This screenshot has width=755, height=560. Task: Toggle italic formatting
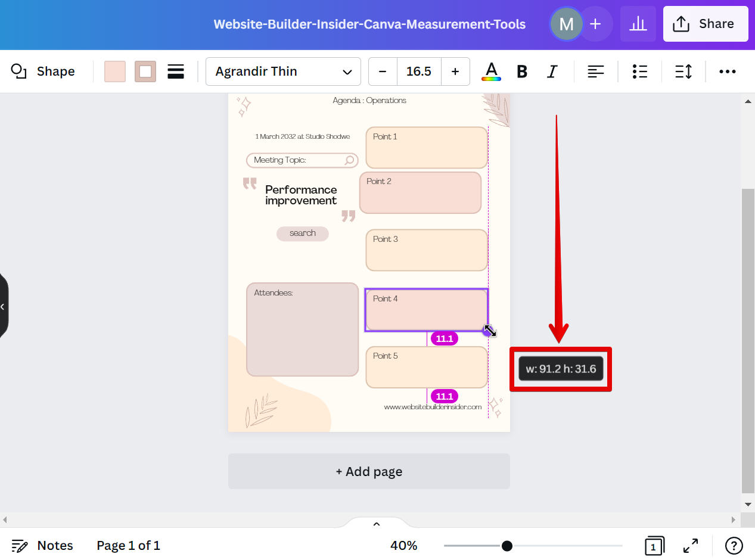click(552, 71)
